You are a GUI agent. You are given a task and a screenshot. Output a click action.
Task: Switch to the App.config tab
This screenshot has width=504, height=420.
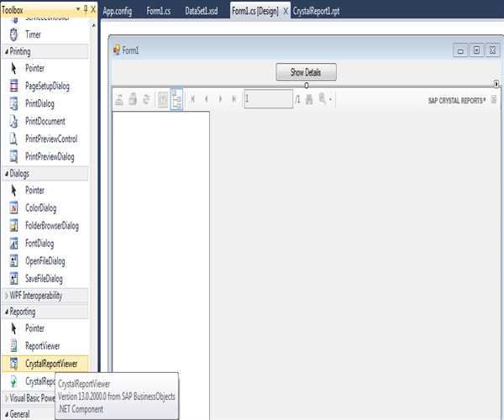[x=118, y=11]
